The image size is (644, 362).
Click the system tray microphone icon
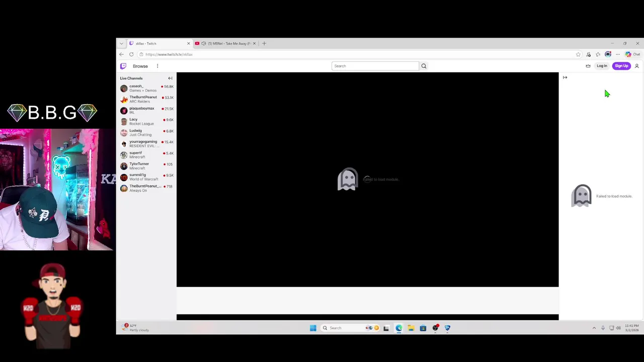tap(603, 328)
